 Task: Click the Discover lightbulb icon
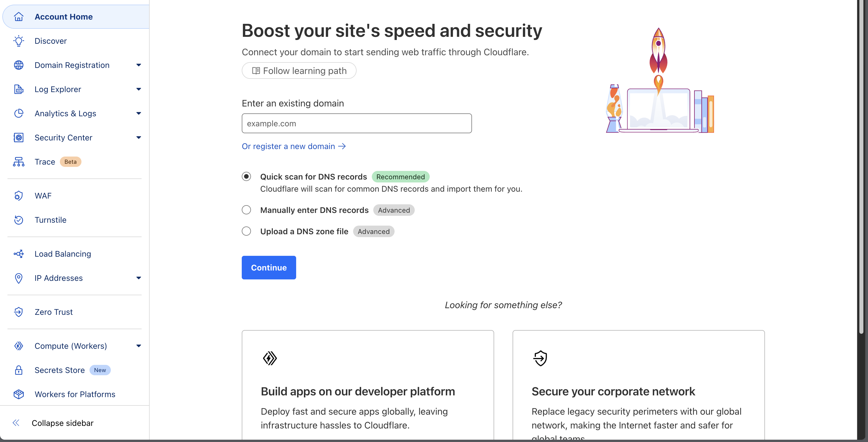(18, 41)
